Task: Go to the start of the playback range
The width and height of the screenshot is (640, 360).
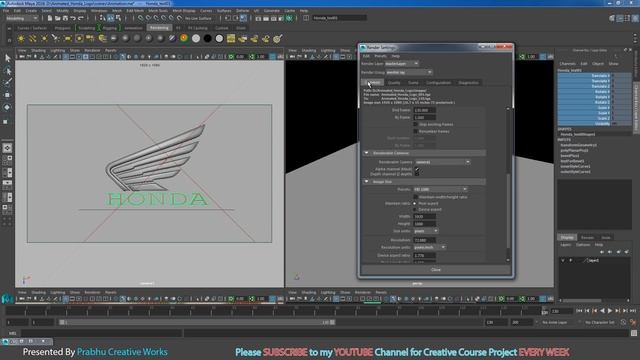Action: (579, 311)
